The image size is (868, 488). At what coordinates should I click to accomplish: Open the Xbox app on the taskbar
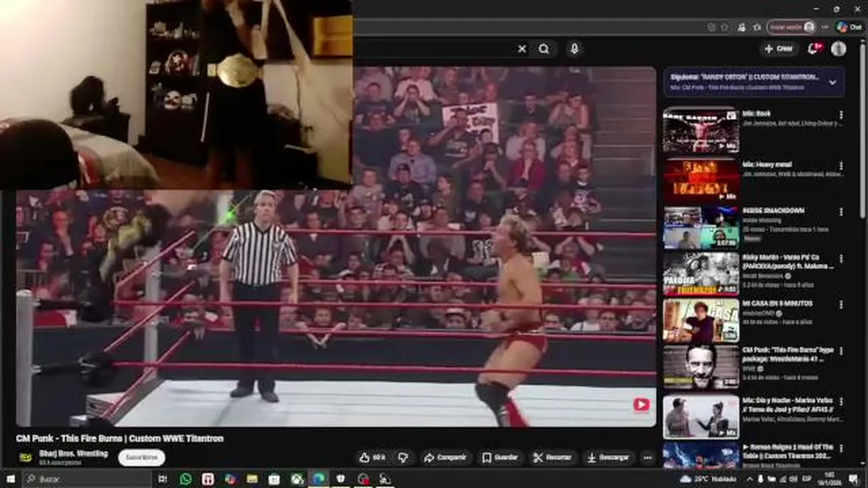297,479
